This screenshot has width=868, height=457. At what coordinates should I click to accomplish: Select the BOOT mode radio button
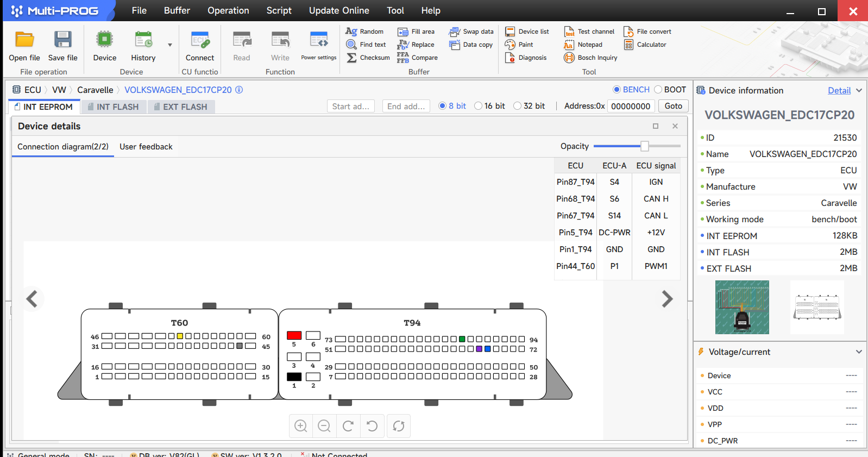click(x=658, y=90)
